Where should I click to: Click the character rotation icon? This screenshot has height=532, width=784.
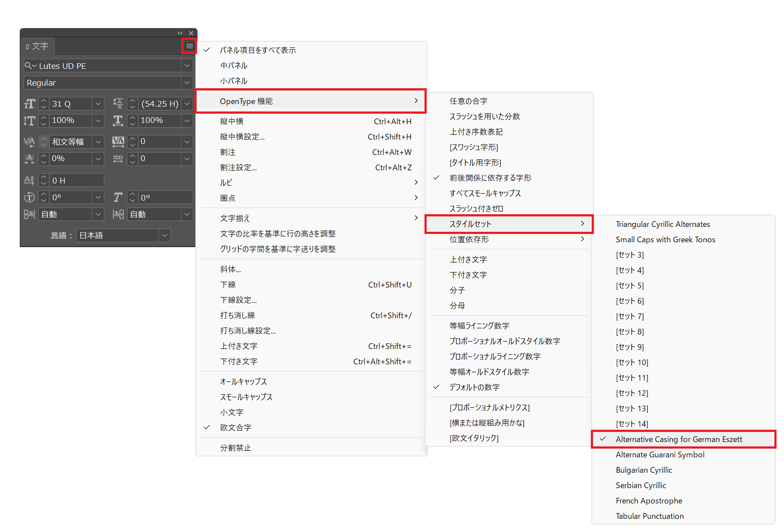pos(29,198)
